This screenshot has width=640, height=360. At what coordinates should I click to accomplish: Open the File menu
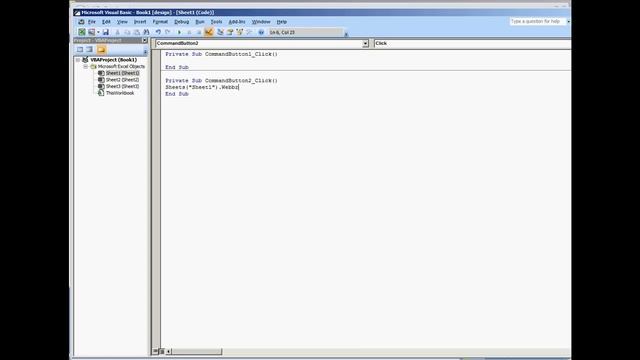[92, 22]
